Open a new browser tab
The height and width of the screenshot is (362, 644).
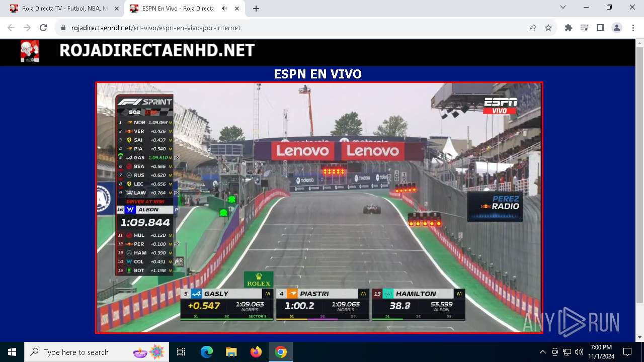click(x=256, y=9)
